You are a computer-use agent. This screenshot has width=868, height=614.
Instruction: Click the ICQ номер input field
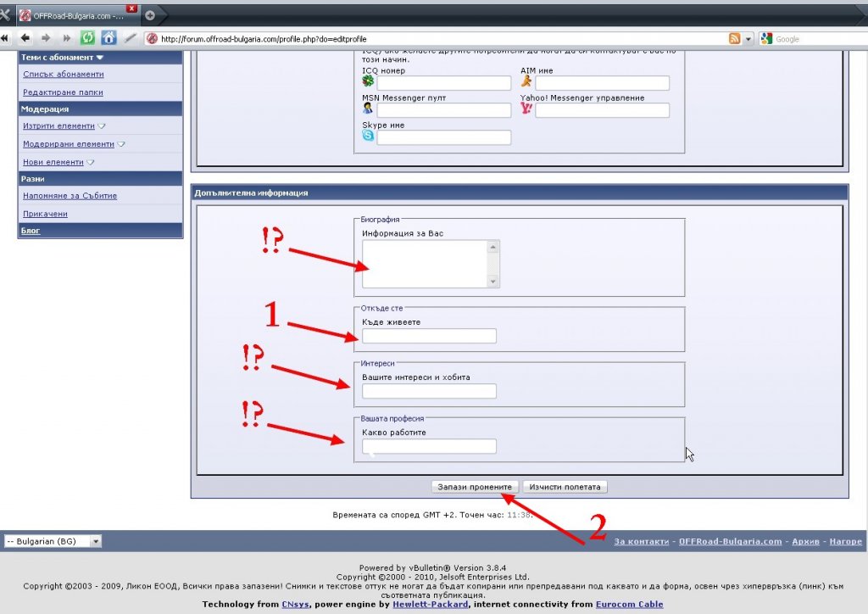(x=444, y=83)
